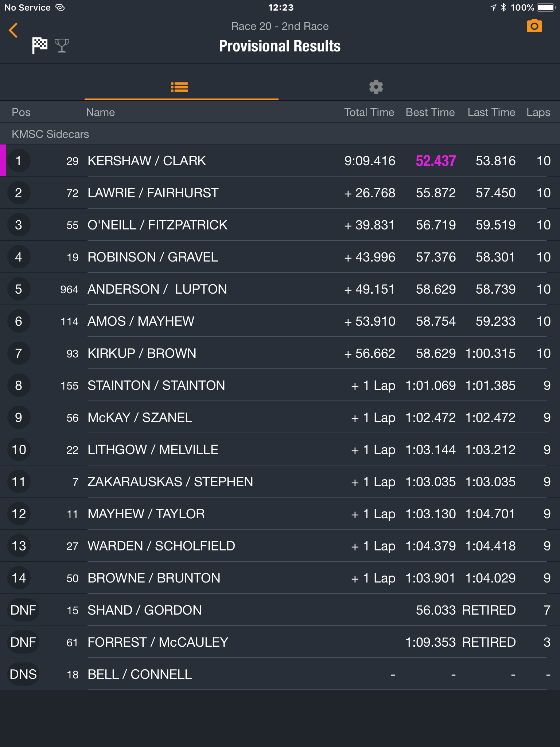Open the camera screenshot icon
This screenshot has width=560, height=747.
tap(534, 26)
